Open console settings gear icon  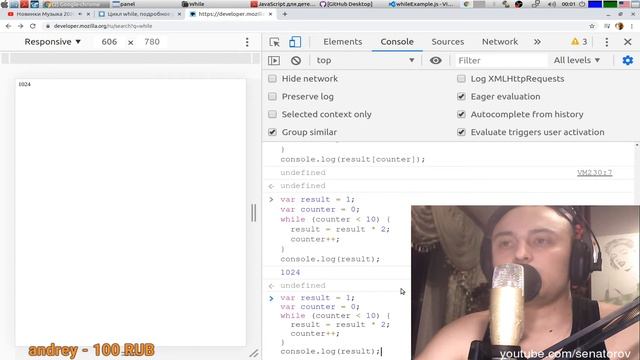(x=628, y=60)
